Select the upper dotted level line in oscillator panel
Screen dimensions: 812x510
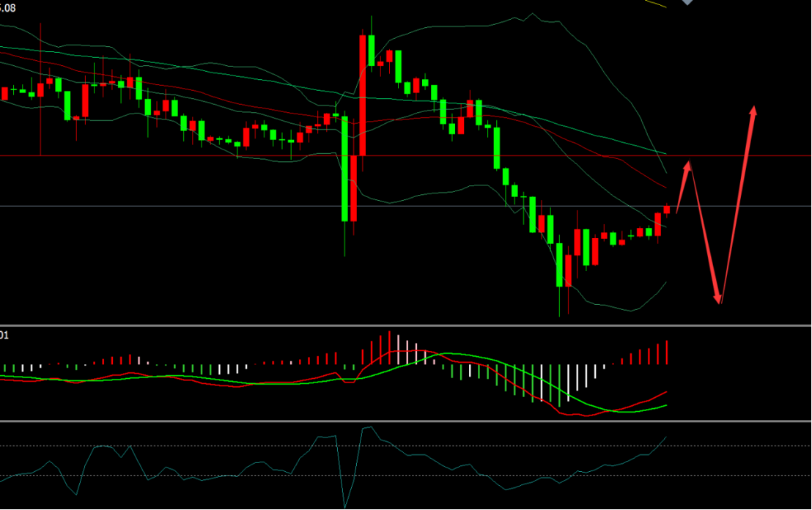pos(406,446)
